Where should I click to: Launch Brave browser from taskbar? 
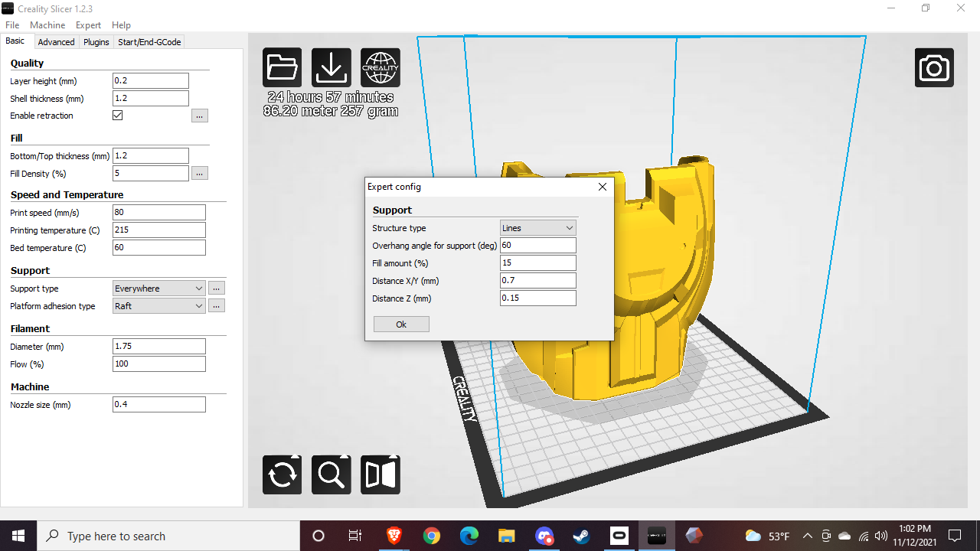pos(394,536)
